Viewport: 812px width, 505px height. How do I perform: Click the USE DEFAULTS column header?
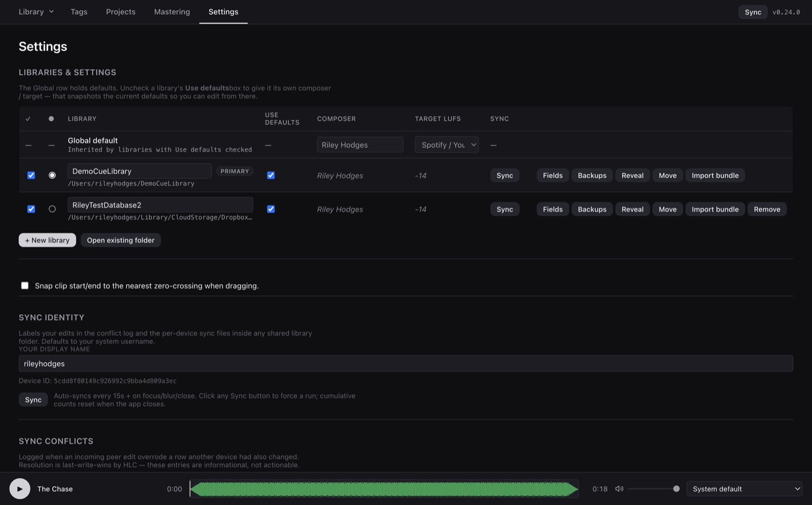[282, 119]
